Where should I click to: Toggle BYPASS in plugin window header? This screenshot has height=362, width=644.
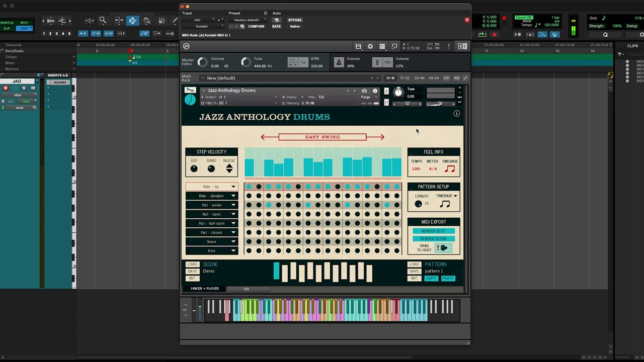(x=295, y=20)
